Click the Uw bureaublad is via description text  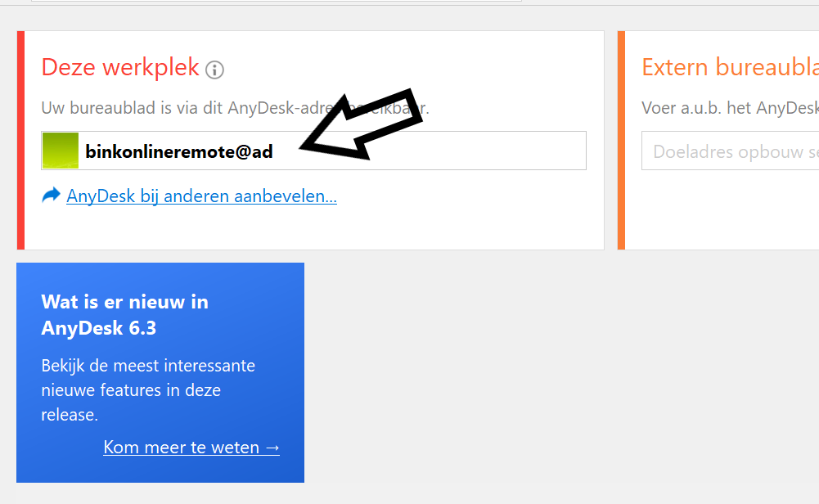tap(235, 108)
